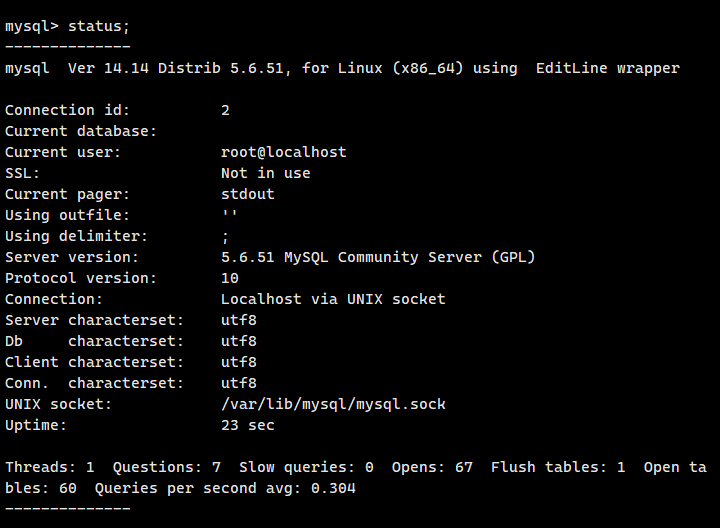Click the "Client characterset:" label
720x528 pixels.
coord(94,362)
